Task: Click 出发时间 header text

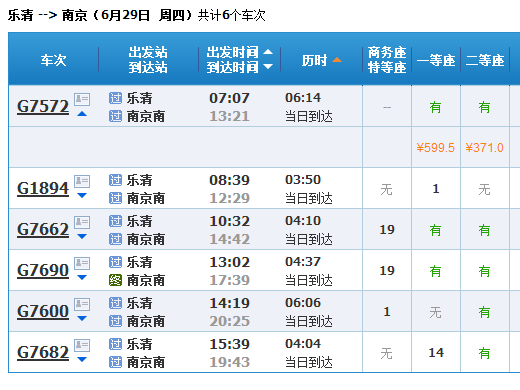Action: tap(232, 52)
